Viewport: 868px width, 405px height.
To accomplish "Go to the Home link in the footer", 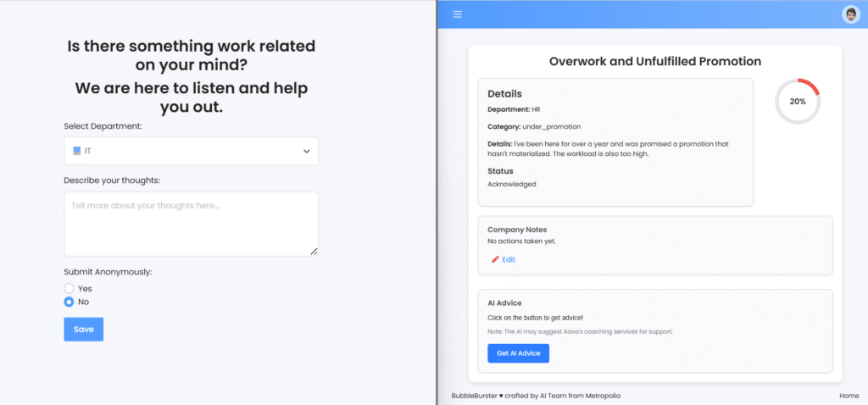I will [849, 396].
